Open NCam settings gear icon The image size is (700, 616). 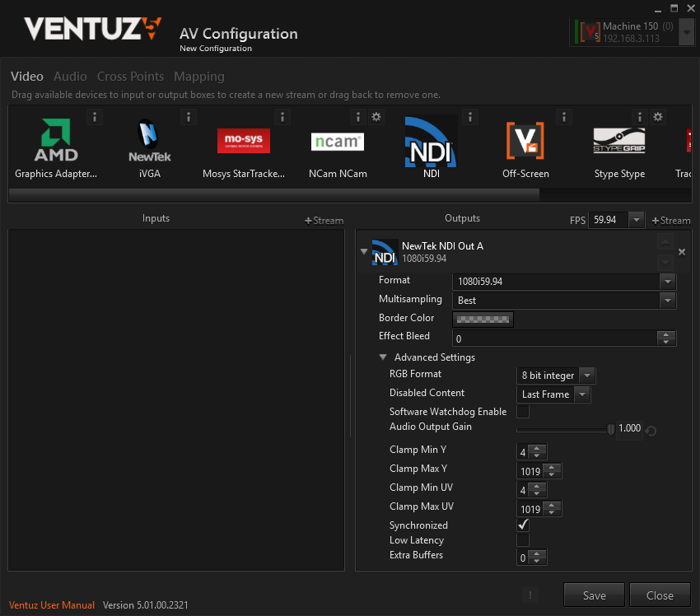pyautogui.click(x=376, y=117)
